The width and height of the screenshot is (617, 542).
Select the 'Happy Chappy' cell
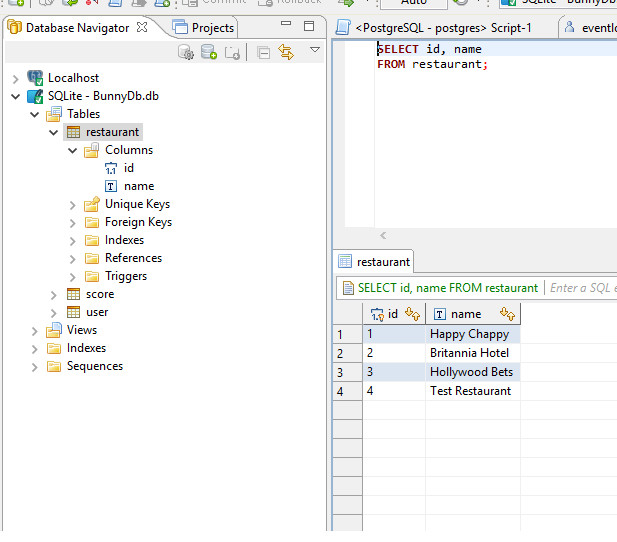tap(473, 334)
